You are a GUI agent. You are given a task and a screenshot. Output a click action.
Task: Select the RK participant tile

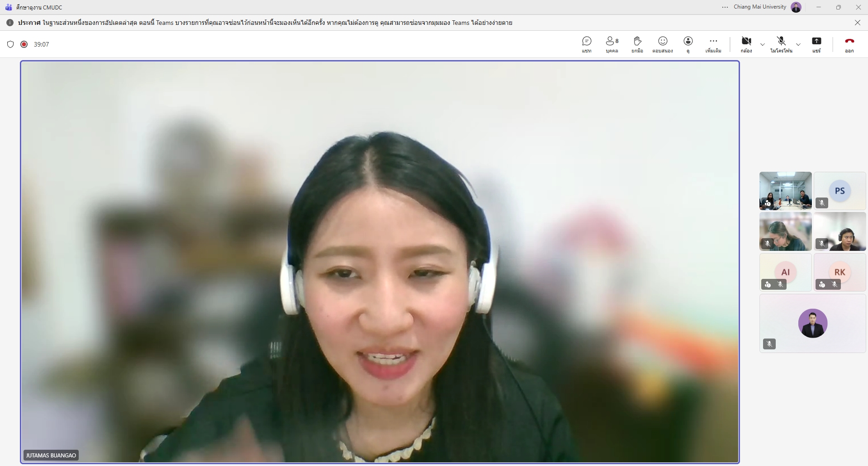tap(840, 272)
